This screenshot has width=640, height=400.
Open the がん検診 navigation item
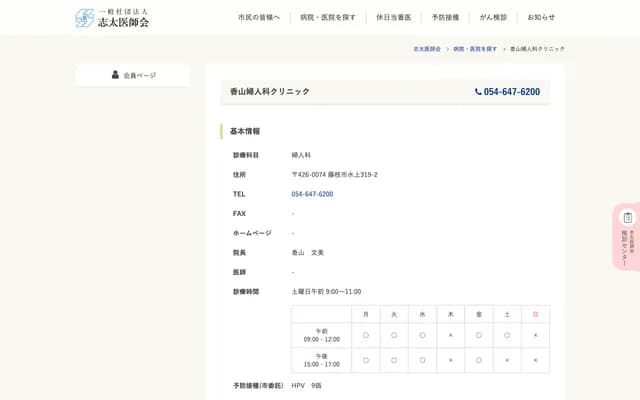coord(493,18)
